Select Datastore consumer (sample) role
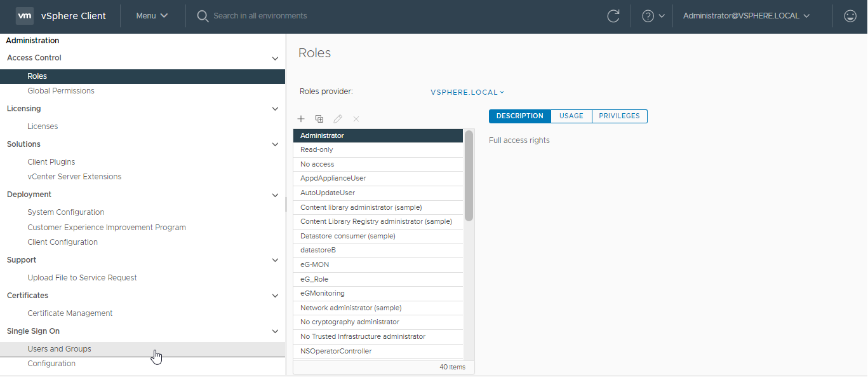 coord(378,236)
